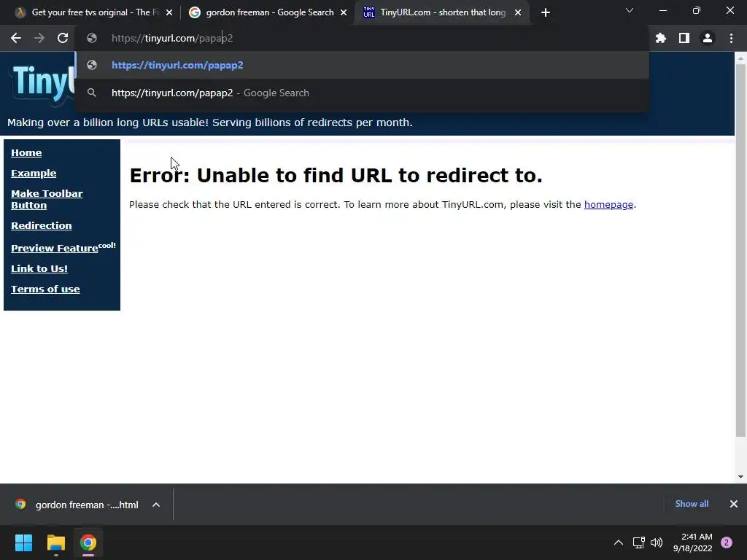Open the Chrome three-dot menu
Viewport: 747px width, 560px height.
tap(731, 38)
